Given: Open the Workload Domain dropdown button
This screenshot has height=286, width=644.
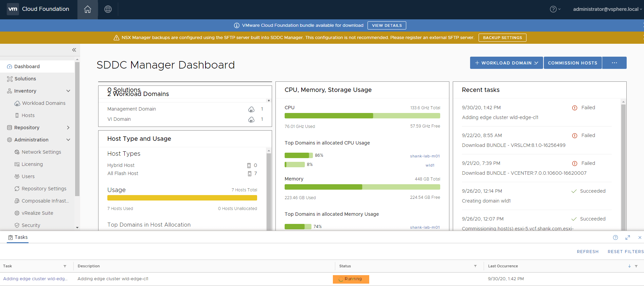Looking at the screenshot, I should click(x=506, y=63).
